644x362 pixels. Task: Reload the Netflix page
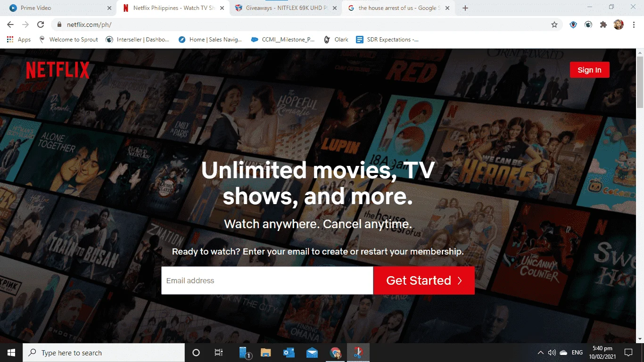[x=41, y=25]
